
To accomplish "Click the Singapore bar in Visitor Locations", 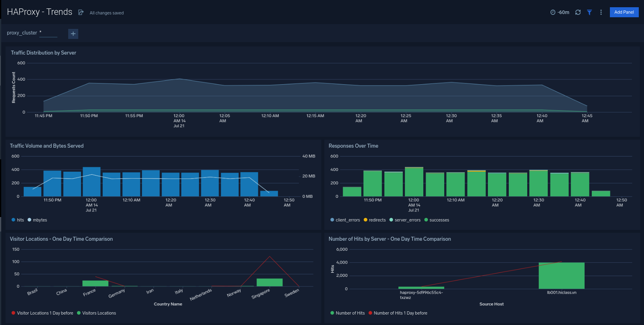I will pos(269,282).
